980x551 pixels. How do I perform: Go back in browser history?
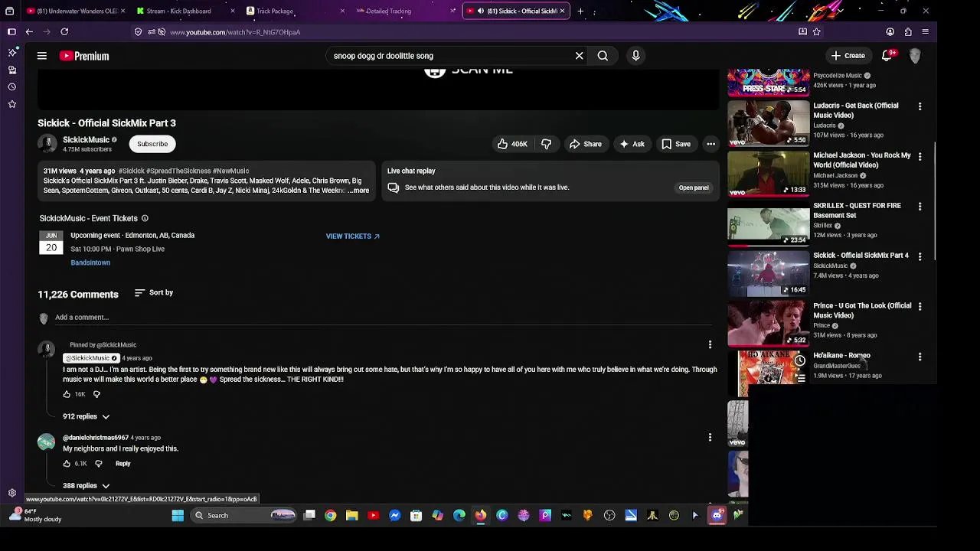tap(29, 31)
